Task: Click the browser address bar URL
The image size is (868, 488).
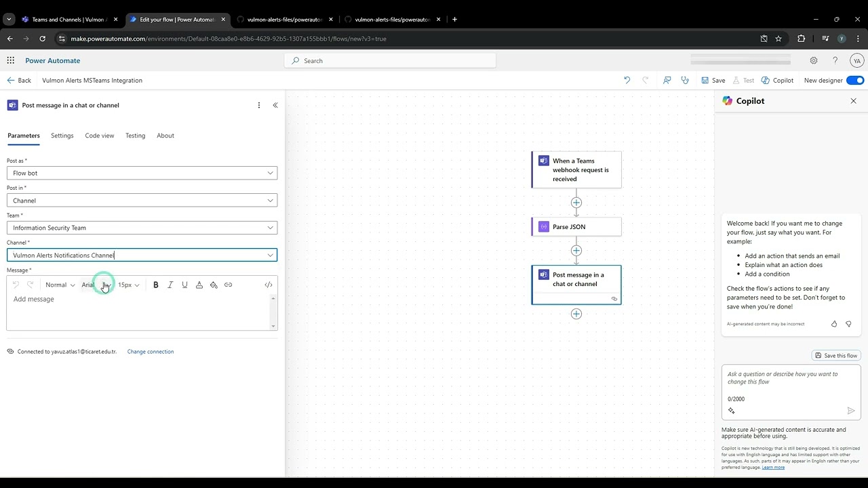Action: (229, 39)
